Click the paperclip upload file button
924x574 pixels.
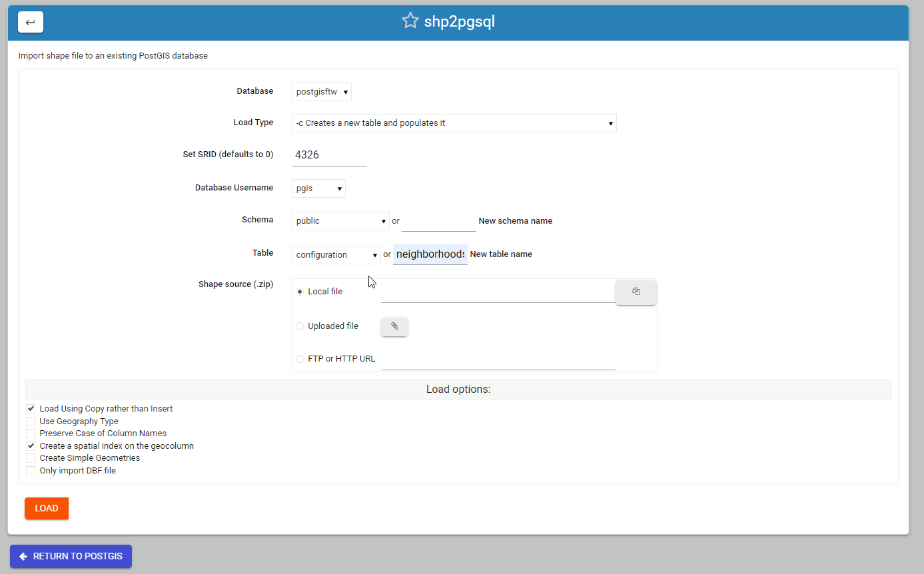tap(394, 326)
